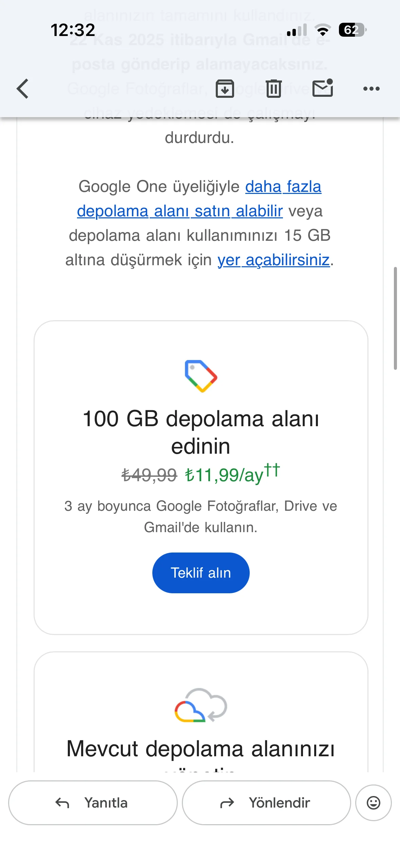Click the vertical scrollbar on the right edge

tap(395, 318)
